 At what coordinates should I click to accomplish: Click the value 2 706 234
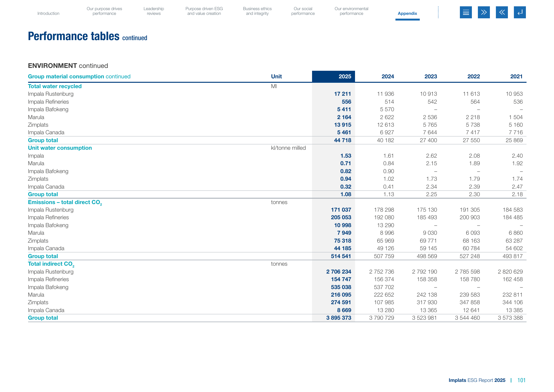click(339, 272)
